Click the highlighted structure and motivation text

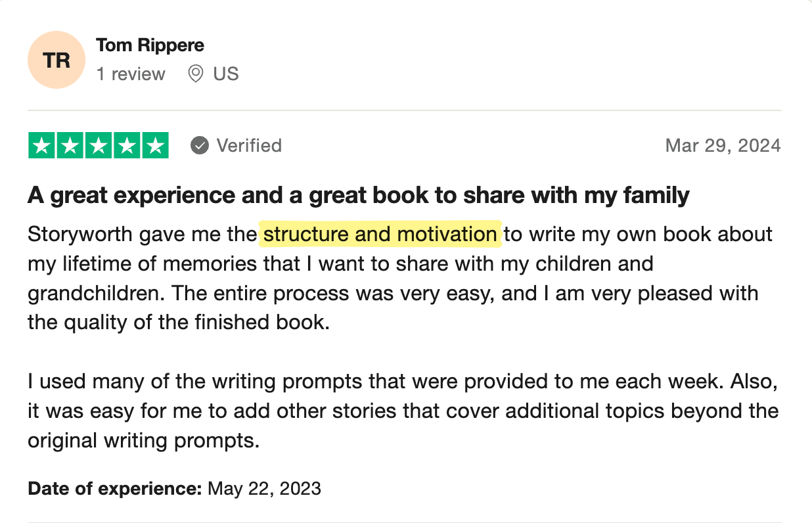coord(380,234)
